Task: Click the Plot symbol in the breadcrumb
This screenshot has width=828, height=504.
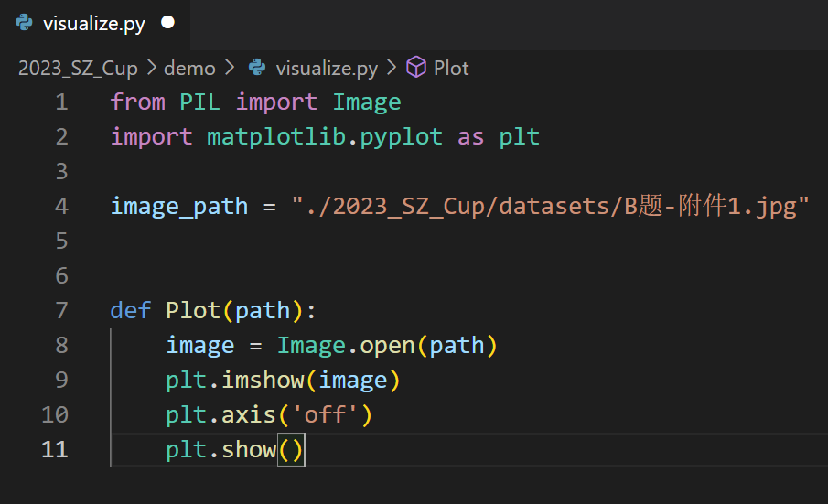Action: [451, 68]
